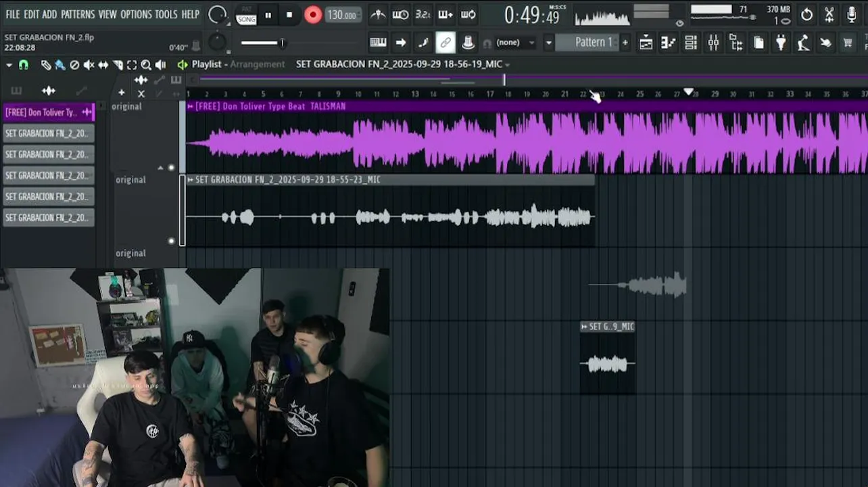Select the Slip tool in playlist
868x487 pixels.
click(x=103, y=65)
